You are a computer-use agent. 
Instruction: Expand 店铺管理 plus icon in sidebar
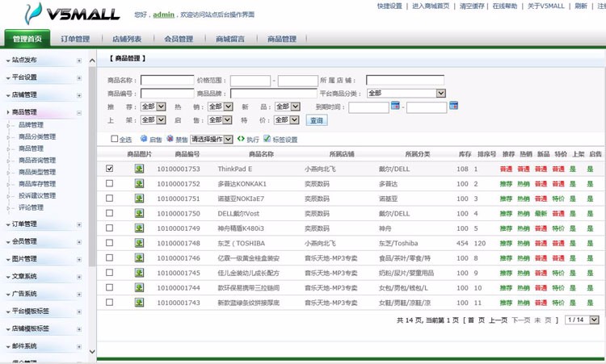pos(79,95)
